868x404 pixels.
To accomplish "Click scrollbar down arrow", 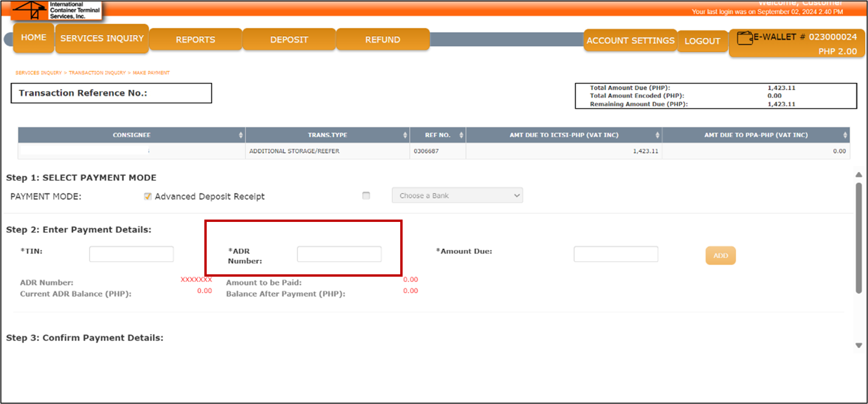I will point(859,345).
